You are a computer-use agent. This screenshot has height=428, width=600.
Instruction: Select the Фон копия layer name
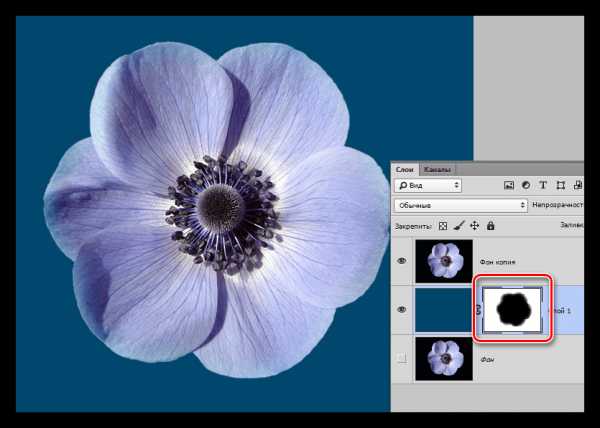497,262
